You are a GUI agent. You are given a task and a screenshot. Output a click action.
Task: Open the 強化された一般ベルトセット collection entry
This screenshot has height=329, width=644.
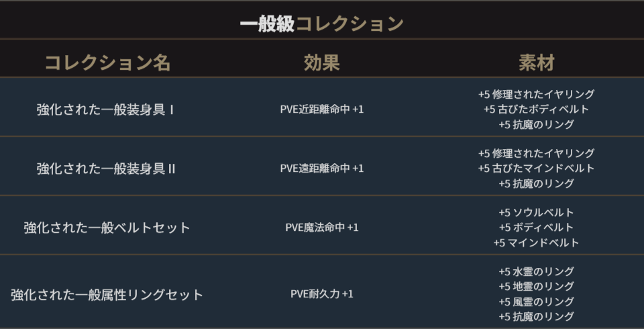(107, 228)
